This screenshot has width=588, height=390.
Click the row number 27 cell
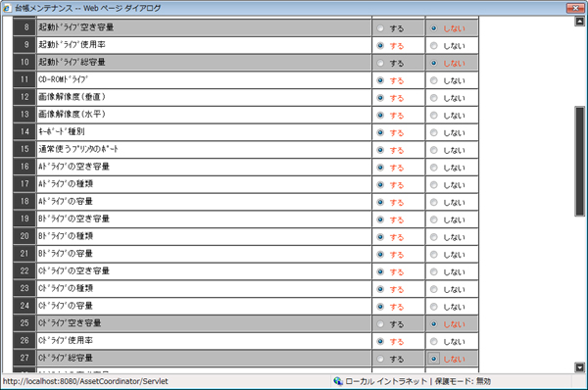click(x=24, y=358)
